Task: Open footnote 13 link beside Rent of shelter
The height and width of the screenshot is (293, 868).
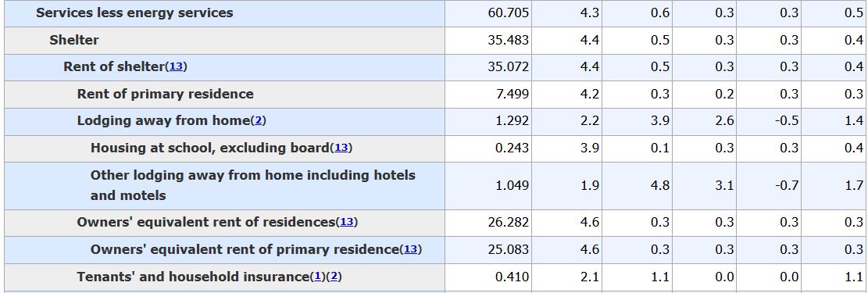Action: tap(176, 67)
